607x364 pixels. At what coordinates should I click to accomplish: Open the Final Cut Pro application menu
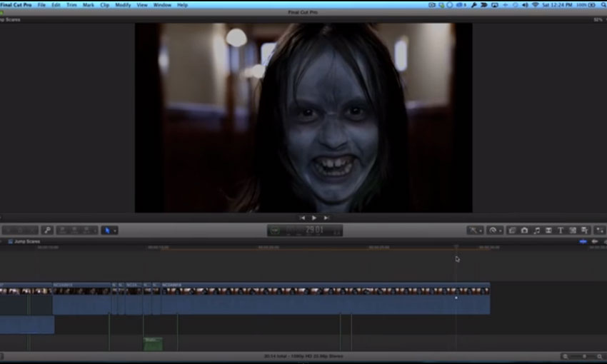point(16,5)
